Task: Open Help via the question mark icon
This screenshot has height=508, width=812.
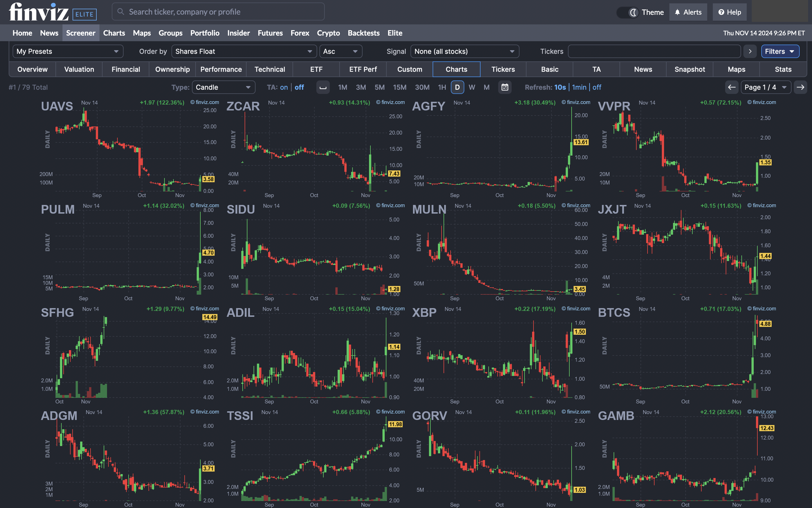Action: (721, 12)
